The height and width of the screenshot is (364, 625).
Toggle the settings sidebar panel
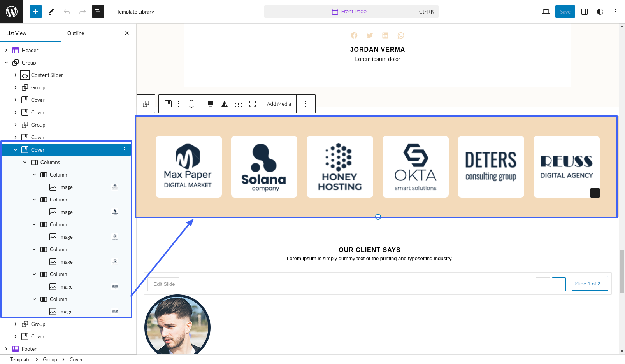tap(585, 12)
